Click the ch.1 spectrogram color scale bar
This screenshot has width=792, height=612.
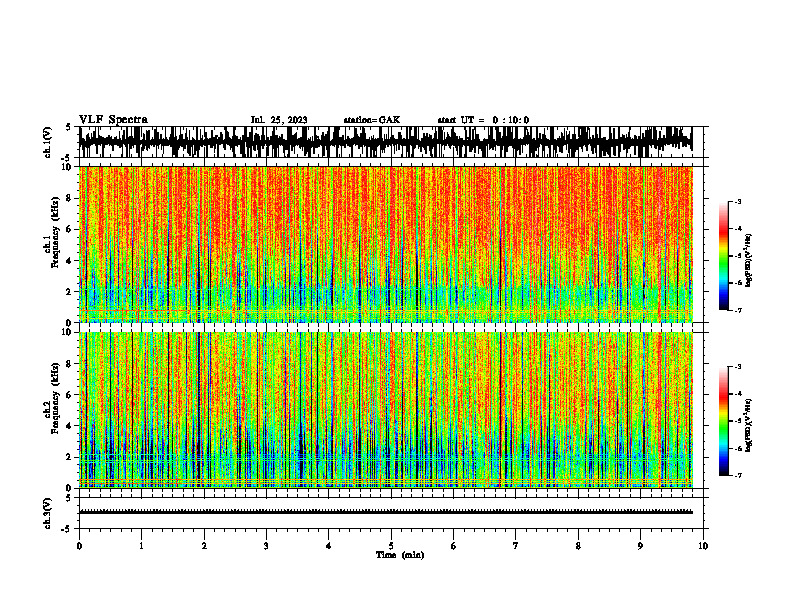[724, 256]
